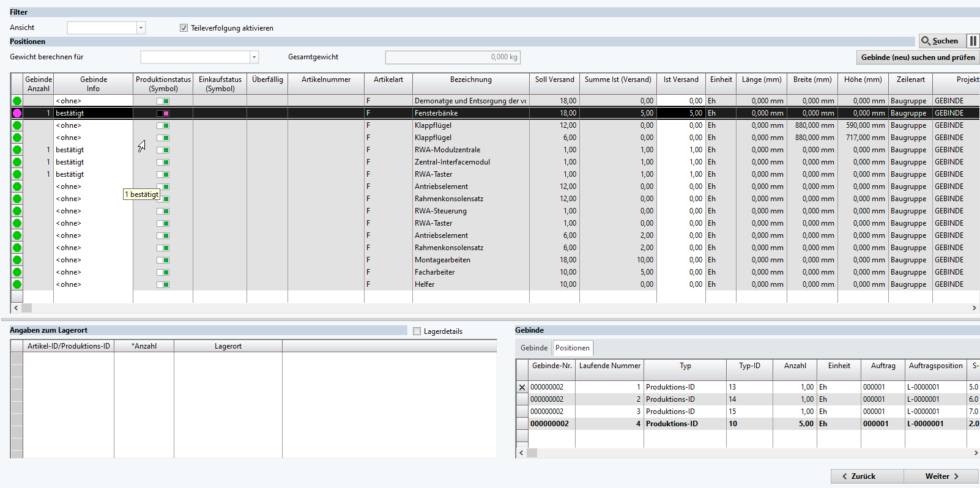Enable the Lagerdetails checkbox
Viewport: 980px width, 488px height.
pyautogui.click(x=417, y=331)
